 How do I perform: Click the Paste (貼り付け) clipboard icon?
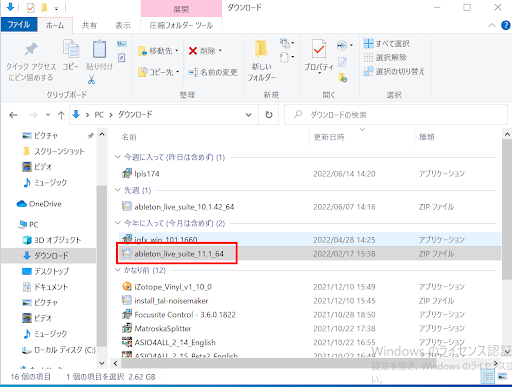(x=99, y=55)
